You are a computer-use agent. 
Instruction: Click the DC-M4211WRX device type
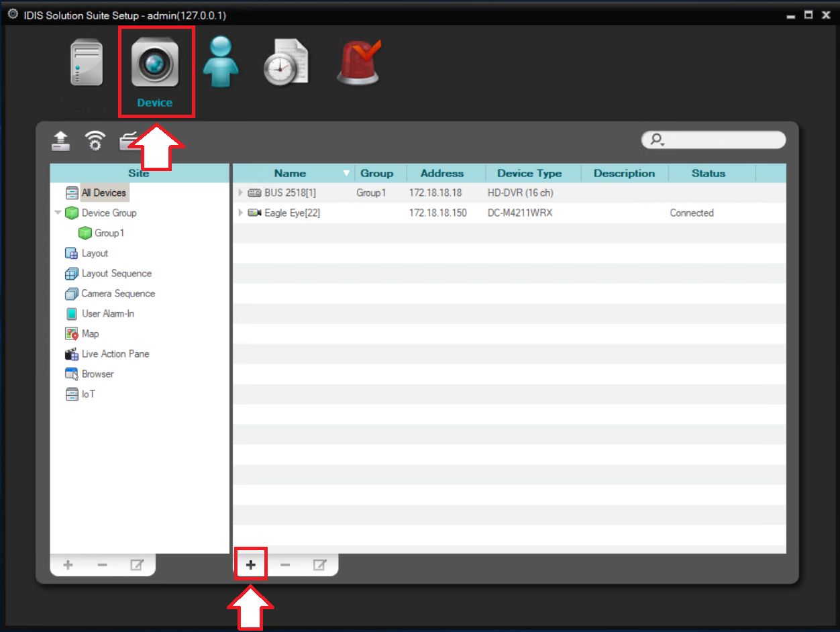click(x=520, y=213)
